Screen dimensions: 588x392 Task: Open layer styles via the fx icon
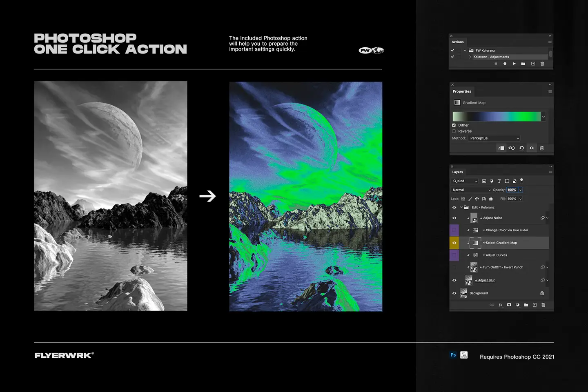click(x=501, y=305)
